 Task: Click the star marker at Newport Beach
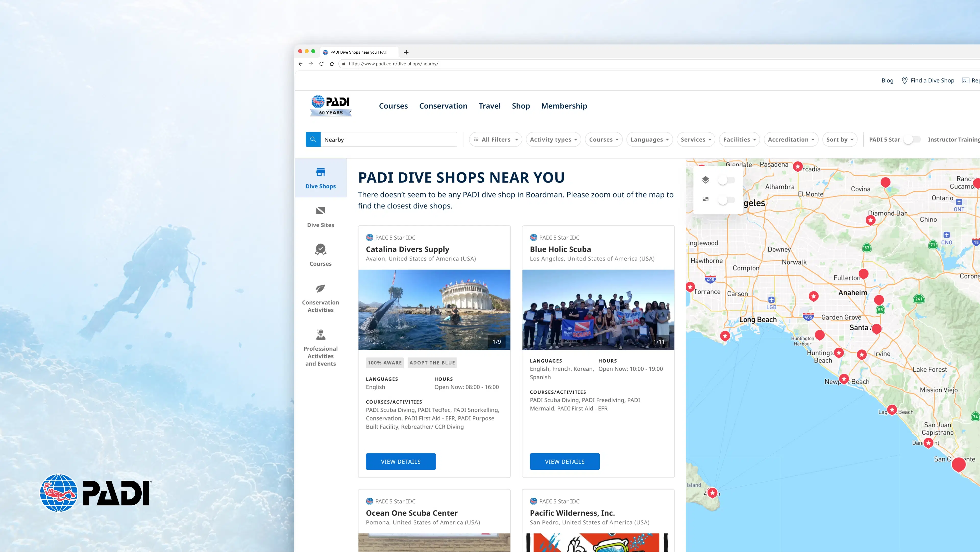coord(844,379)
